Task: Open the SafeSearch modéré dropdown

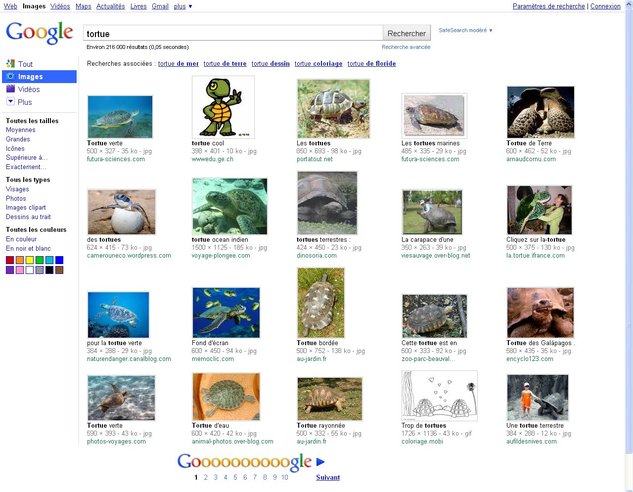Action: [465, 30]
